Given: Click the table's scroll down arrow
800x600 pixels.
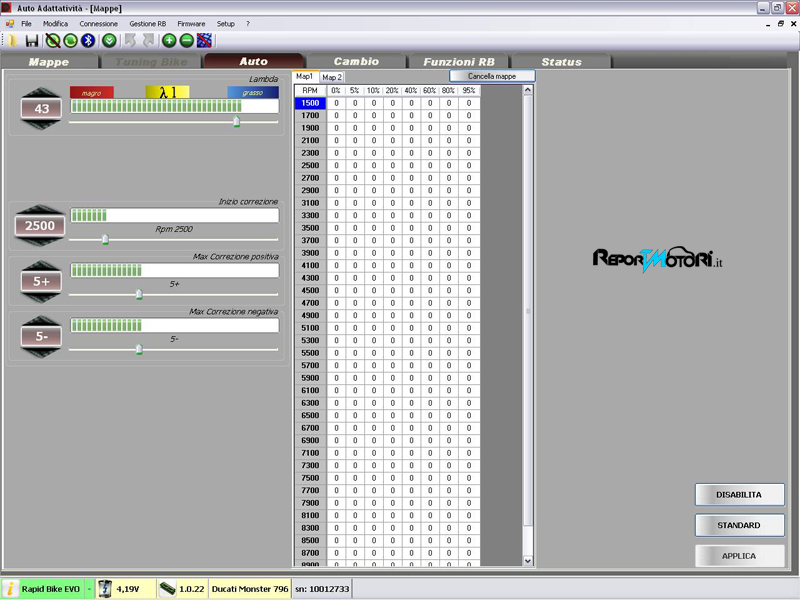Looking at the screenshot, I should tap(528, 561).
